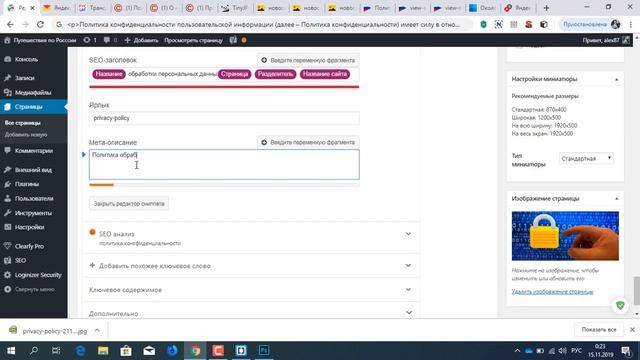
Task: Close the downloads bar
Action: click(632, 330)
